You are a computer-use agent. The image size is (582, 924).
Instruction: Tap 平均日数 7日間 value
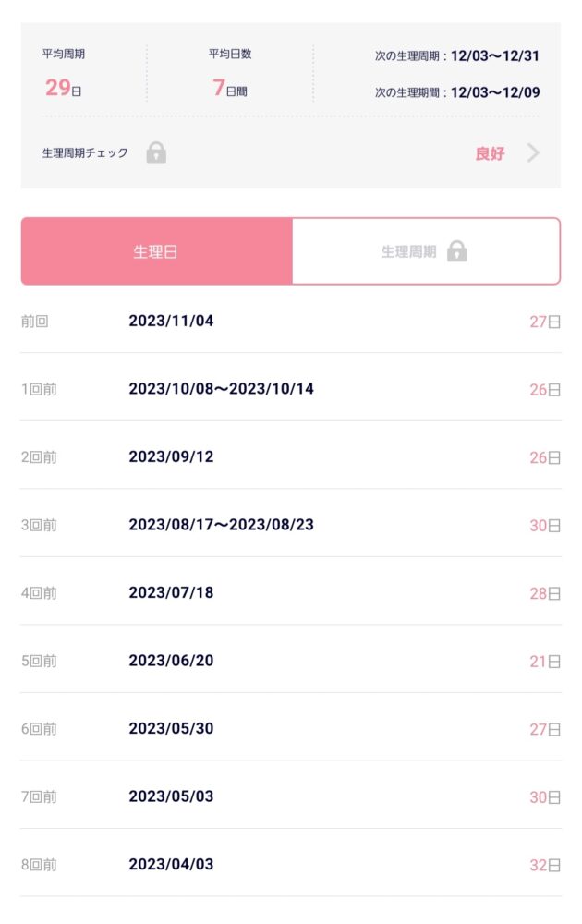230,88
